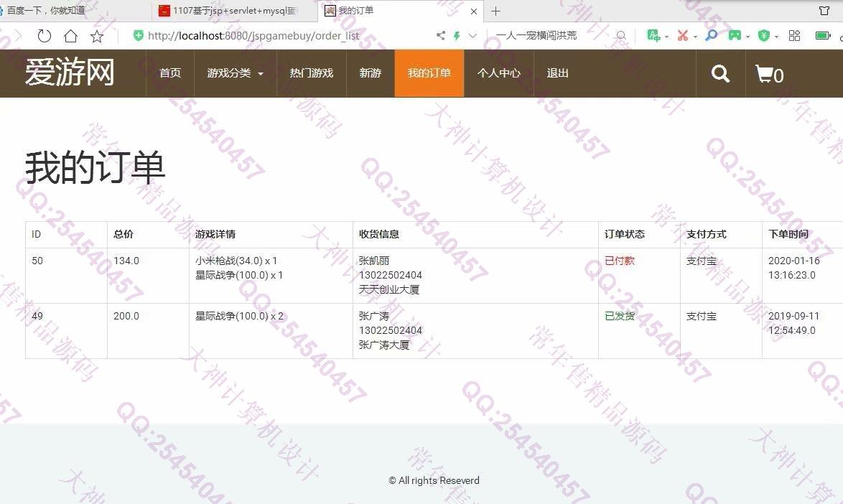Go to browser home page icon
This screenshot has width=843, height=504.
coord(70,36)
